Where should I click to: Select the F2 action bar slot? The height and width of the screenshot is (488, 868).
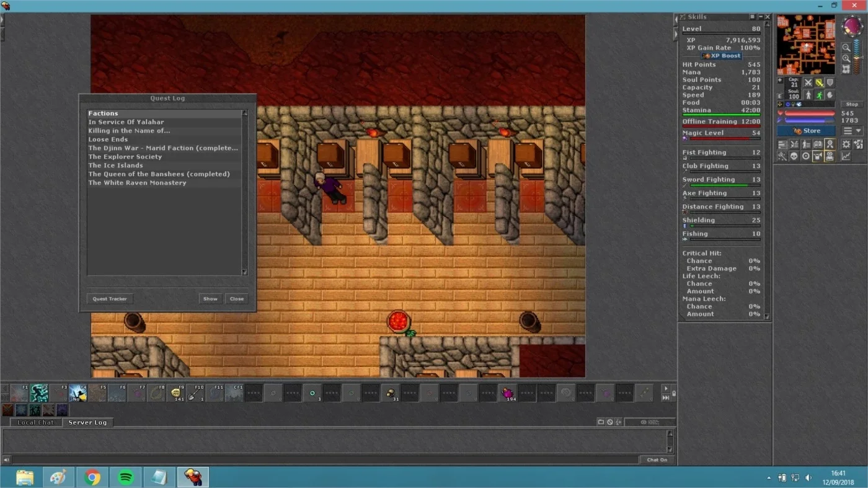point(40,393)
